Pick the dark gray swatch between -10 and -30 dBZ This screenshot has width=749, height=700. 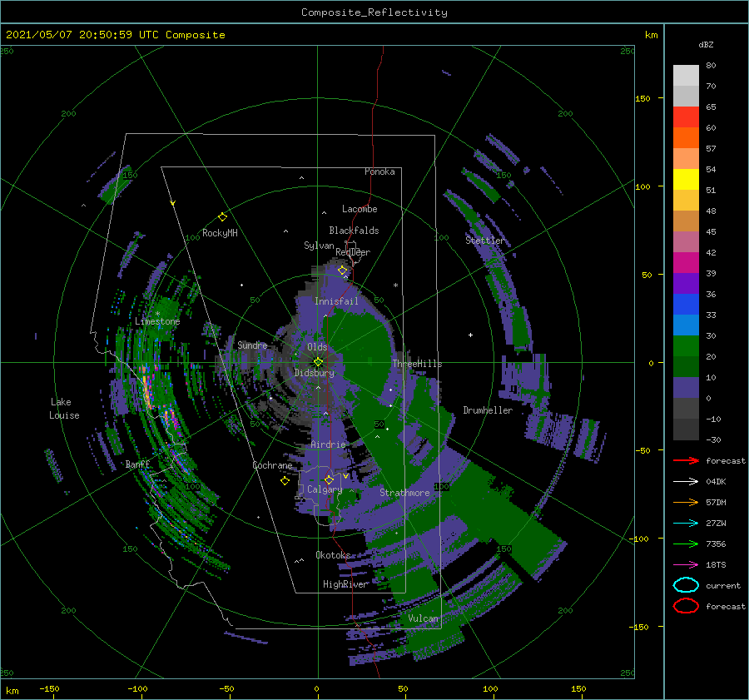pos(686,429)
